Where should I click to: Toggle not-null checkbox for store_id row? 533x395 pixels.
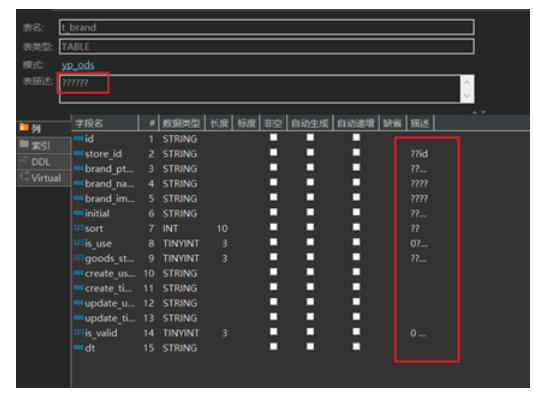pos(273,152)
